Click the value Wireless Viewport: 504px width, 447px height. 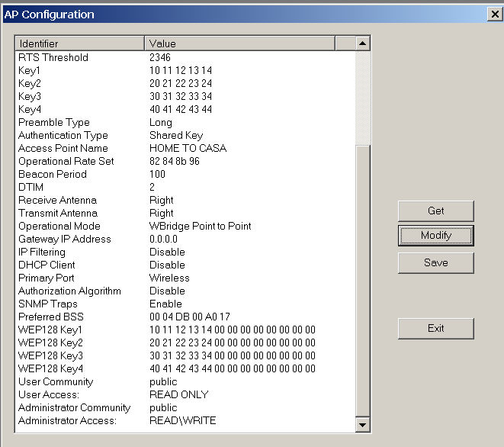point(169,278)
